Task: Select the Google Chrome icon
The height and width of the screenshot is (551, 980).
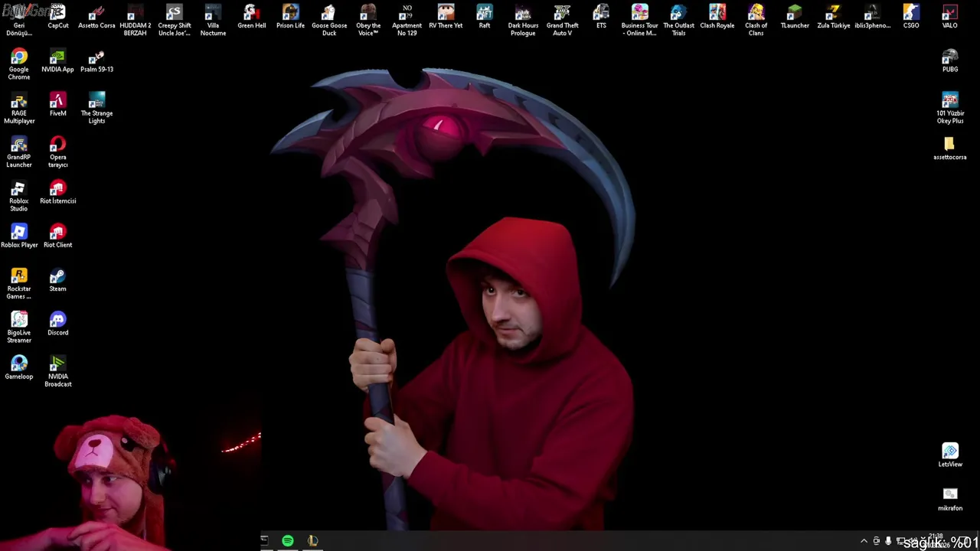Action: click(x=19, y=64)
